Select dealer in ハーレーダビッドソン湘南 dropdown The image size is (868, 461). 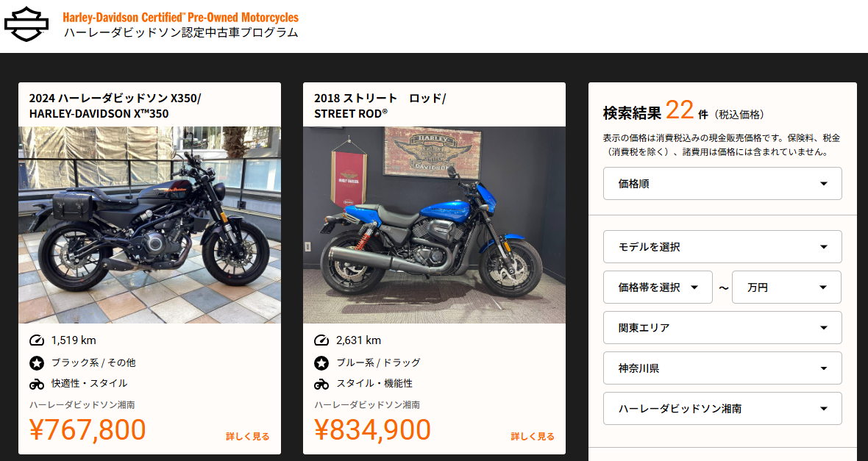[x=722, y=408]
